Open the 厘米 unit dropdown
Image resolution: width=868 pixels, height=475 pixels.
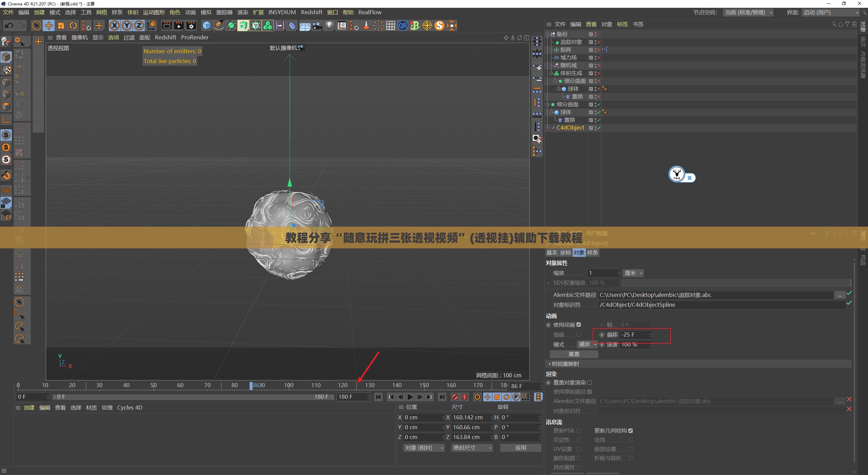[x=633, y=273]
